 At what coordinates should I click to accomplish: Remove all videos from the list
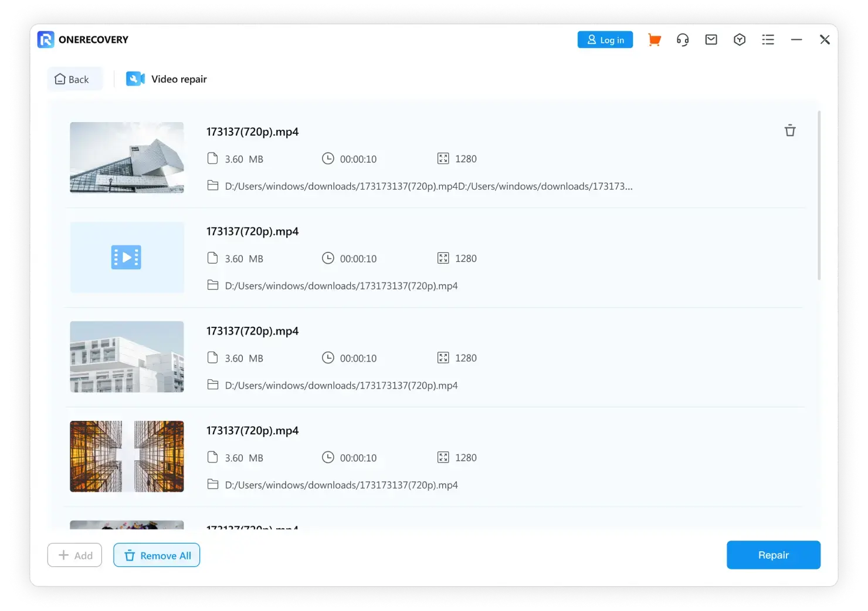tap(157, 555)
